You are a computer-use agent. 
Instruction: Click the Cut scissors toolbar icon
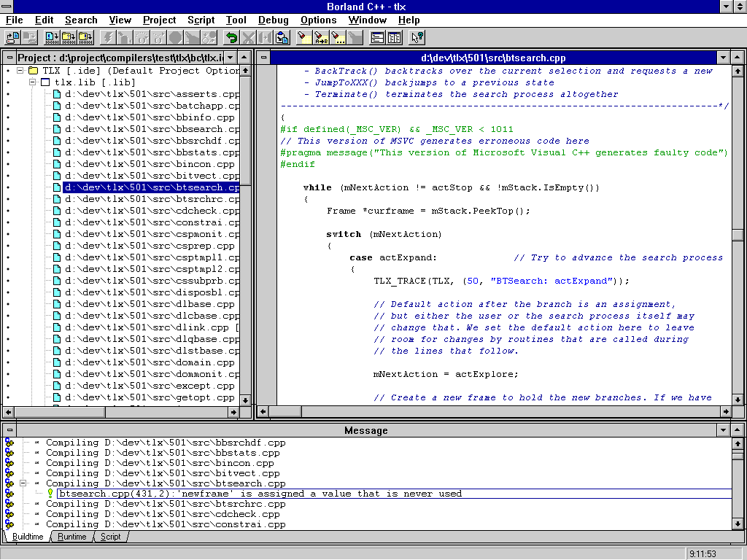[249, 38]
